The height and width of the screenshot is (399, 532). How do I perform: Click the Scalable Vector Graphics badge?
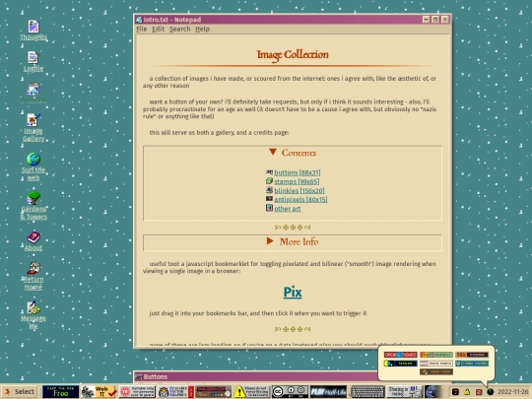click(x=175, y=391)
